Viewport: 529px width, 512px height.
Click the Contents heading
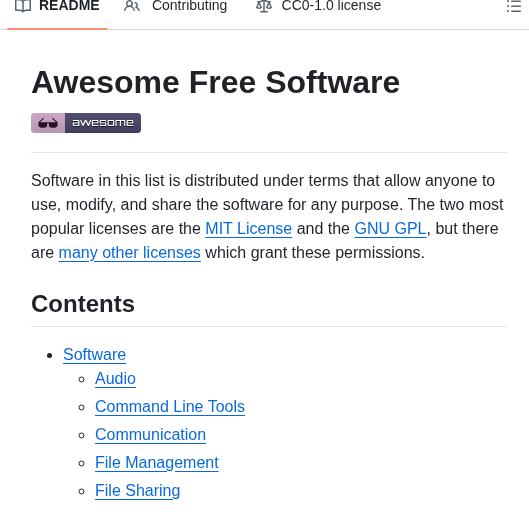pyautogui.click(x=83, y=304)
